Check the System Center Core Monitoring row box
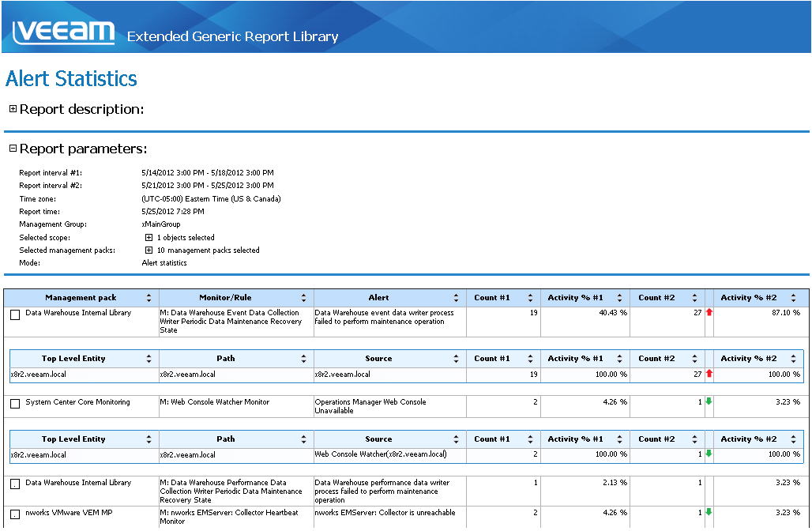Viewport: 812px width, 531px height. point(15,404)
